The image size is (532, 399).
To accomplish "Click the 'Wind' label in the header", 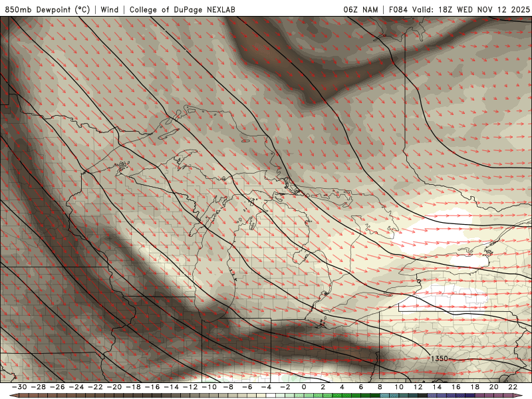I will pos(110,9).
